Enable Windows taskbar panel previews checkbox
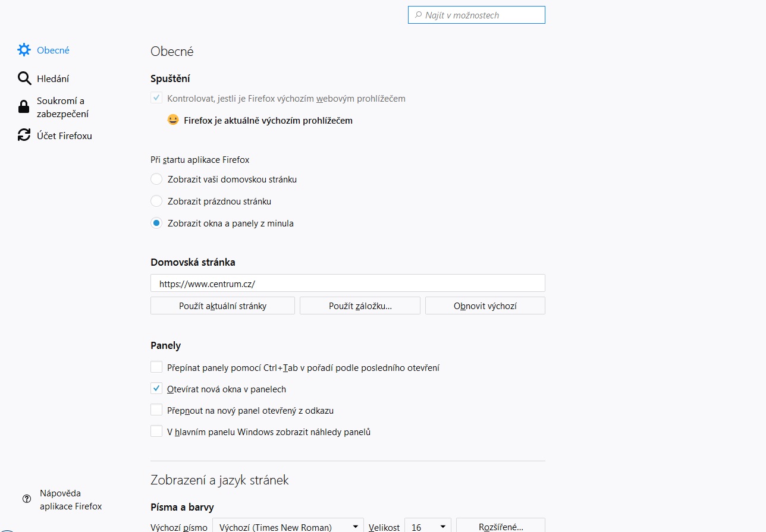Image resolution: width=766 pixels, height=532 pixels. (156, 432)
